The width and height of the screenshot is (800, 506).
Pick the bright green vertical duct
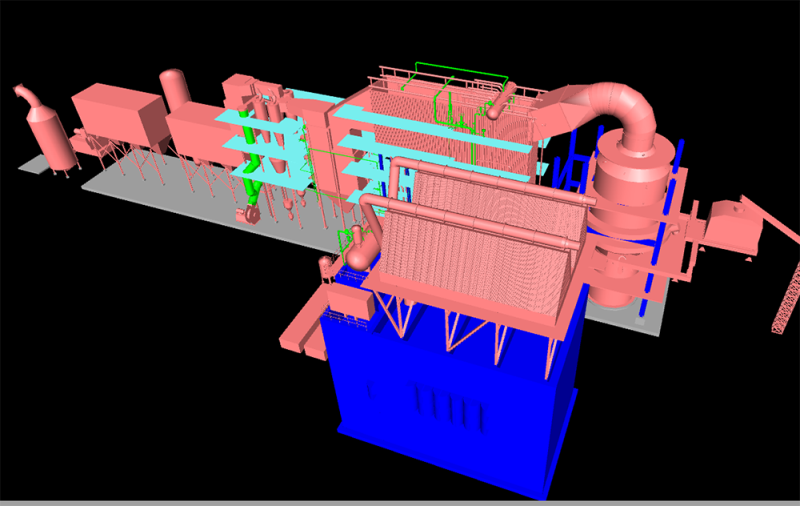point(249,158)
